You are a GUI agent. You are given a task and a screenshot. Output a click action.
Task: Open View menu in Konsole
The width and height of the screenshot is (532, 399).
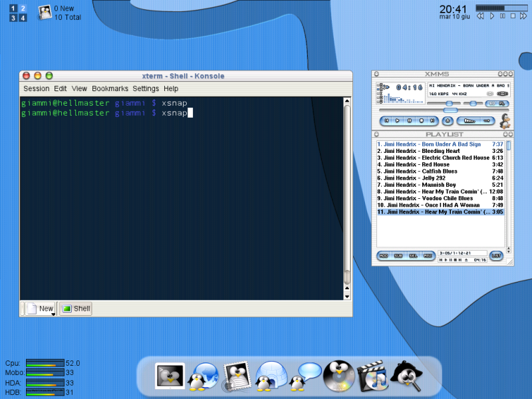pyautogui.click(x=79, y=88)
